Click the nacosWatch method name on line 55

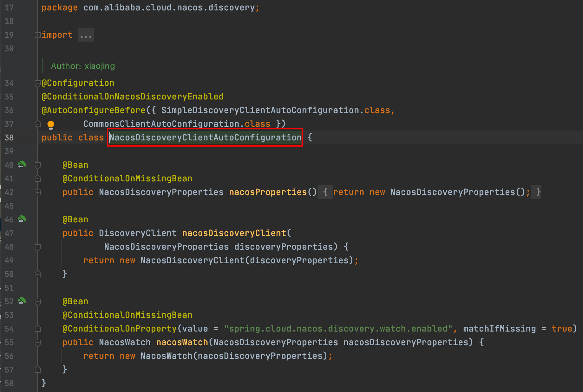point(182,342)
